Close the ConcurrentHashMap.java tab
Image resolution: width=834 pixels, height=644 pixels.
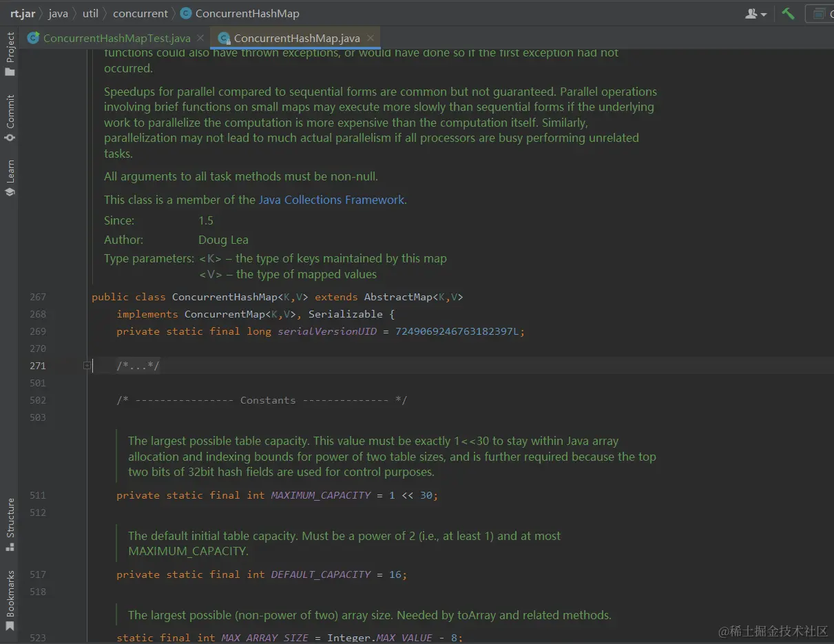pos(371,38)
